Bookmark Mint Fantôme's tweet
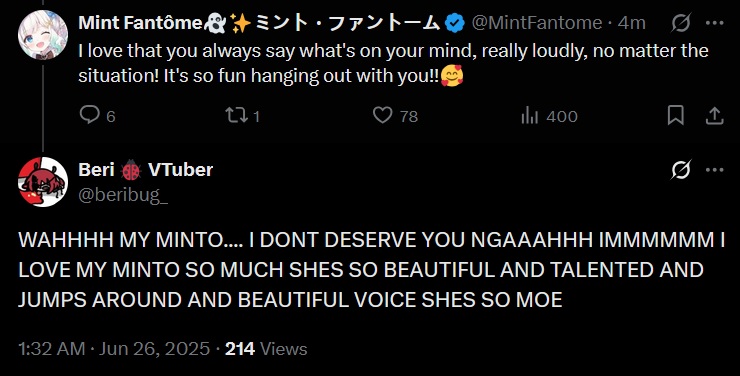The image size is (740, 376). [675, 116]
